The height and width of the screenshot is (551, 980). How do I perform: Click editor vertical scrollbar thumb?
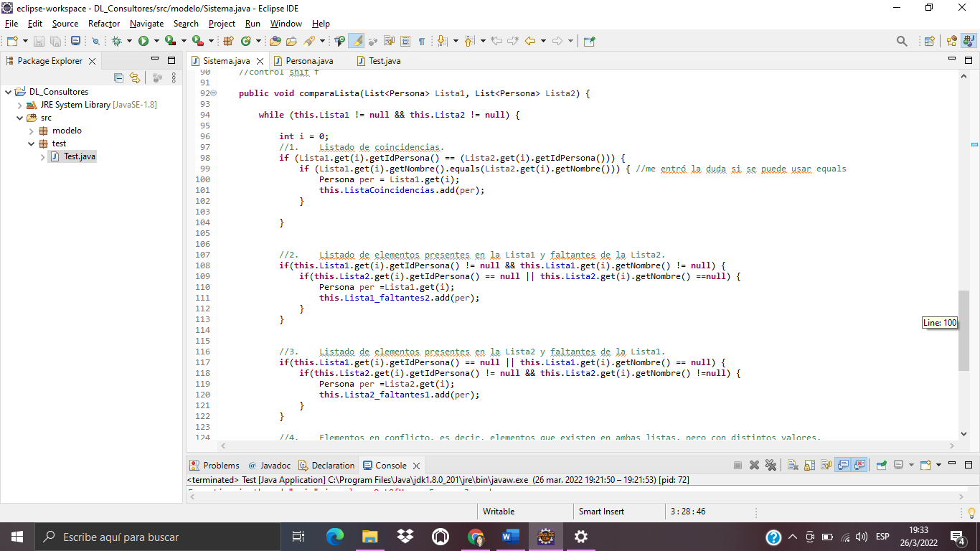pos(963,330)
